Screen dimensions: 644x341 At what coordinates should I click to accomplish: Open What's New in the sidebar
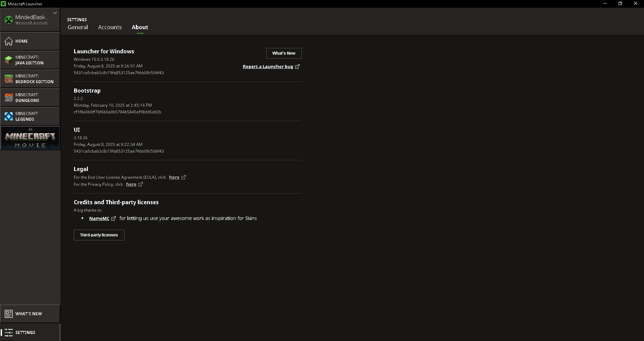point(30,314)
